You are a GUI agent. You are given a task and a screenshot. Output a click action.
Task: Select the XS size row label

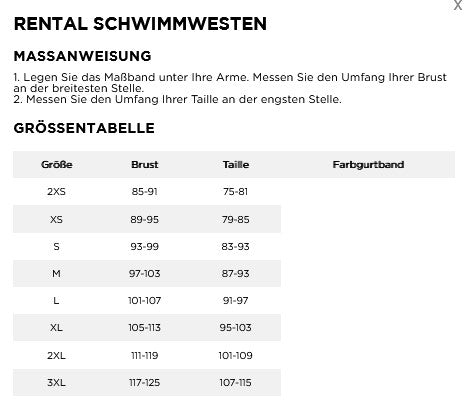coord(56,220)
